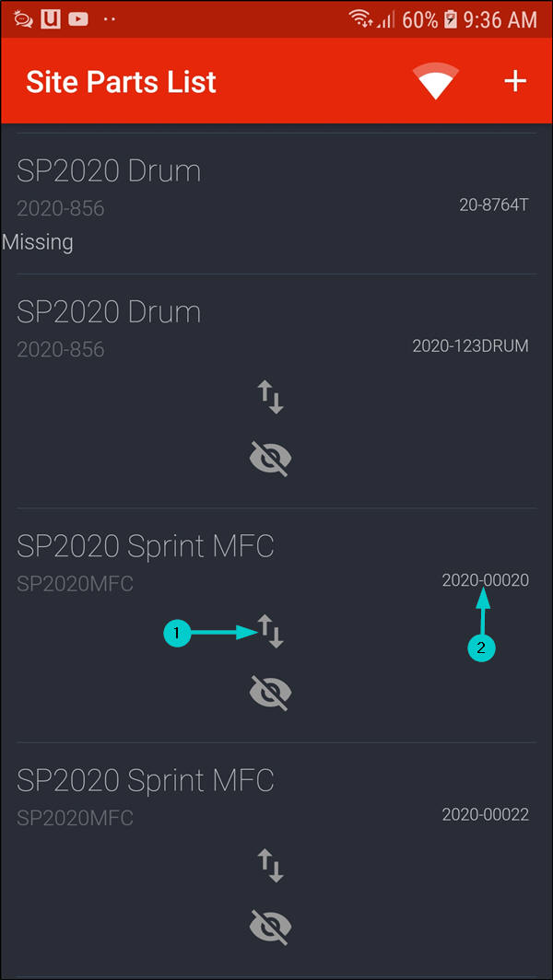Tap swap arrows for part 2020-123DRUM
The width and height of the screenshot is (553, 980).
tap(270, 397)
